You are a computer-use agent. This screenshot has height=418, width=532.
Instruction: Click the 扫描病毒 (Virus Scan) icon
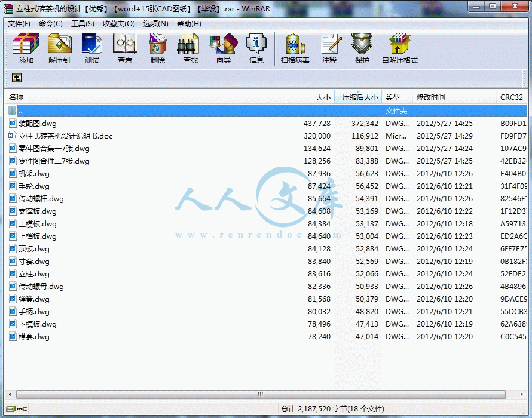[295, 44]
